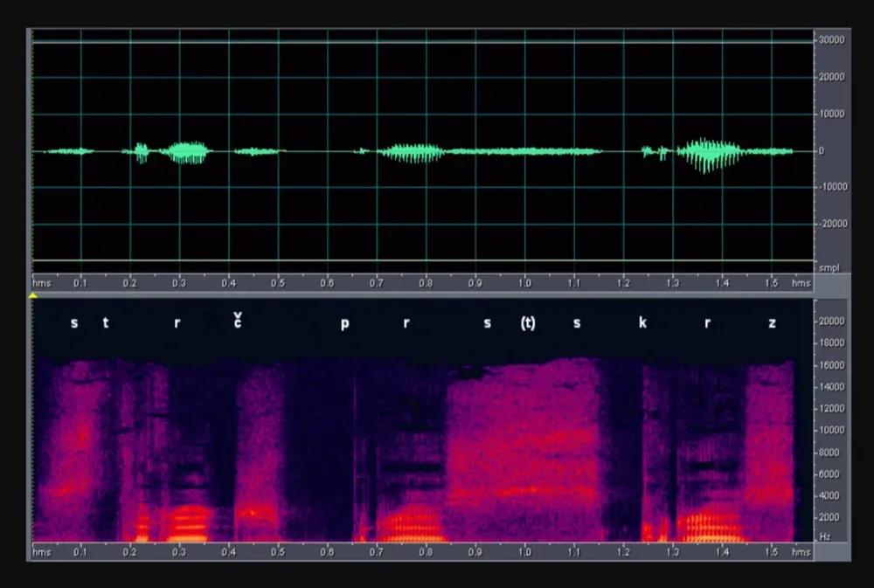Click the Hz unit label on frequency scale
This screenshot has width=874, height=588.
[823, 539]
